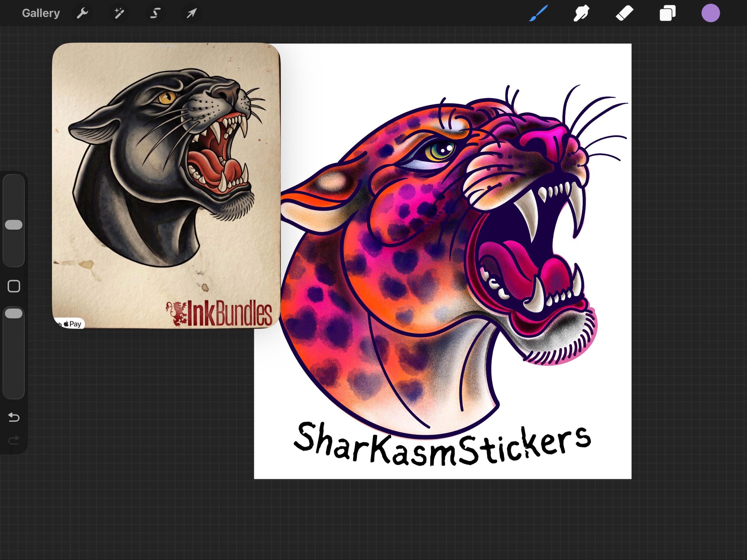Viewport: 747px width, 560px height.
Task: Select the Eraser tool
Action: coord(624,13)
